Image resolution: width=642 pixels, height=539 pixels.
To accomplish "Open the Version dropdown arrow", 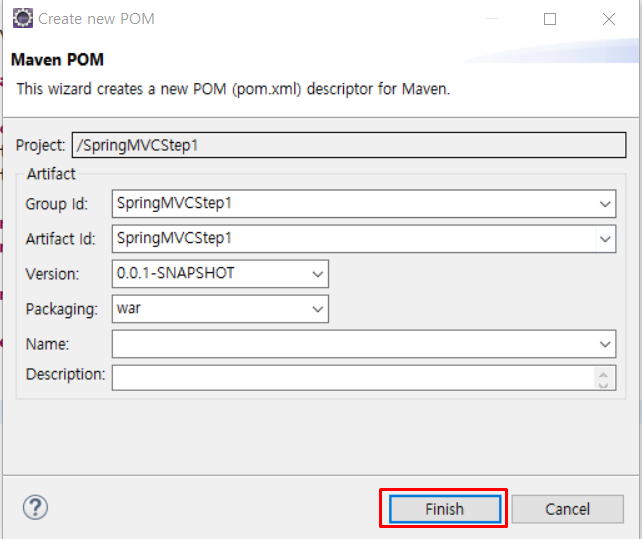I will click(x=317, y=274).
